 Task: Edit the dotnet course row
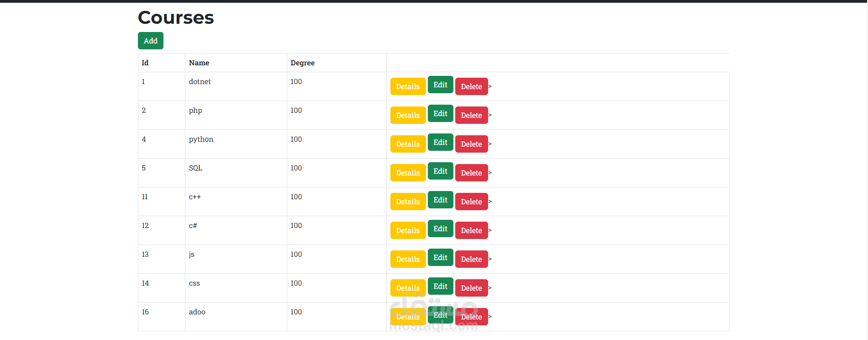click(441, 85)
